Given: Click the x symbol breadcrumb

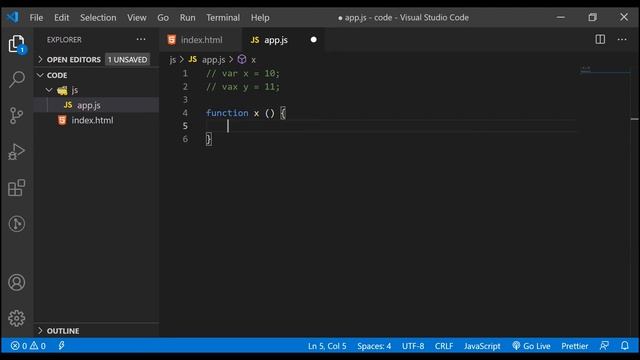Looking at the screenshot, I should pos(253,60).
